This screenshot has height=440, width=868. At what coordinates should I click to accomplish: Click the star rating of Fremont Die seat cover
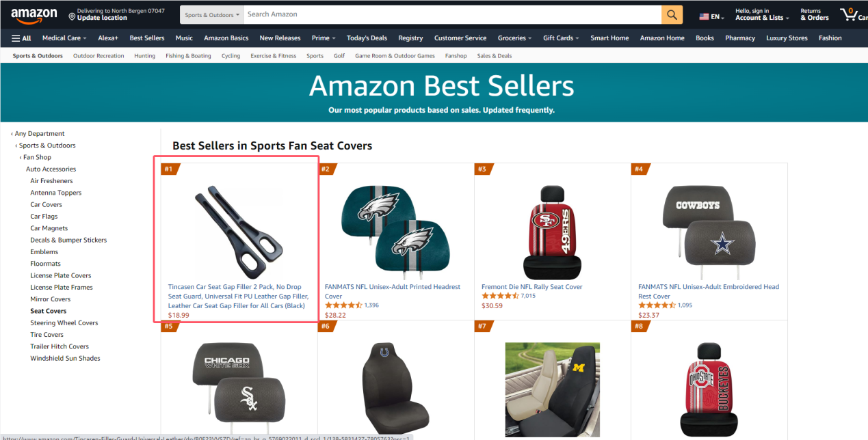[x=500, y=296]
